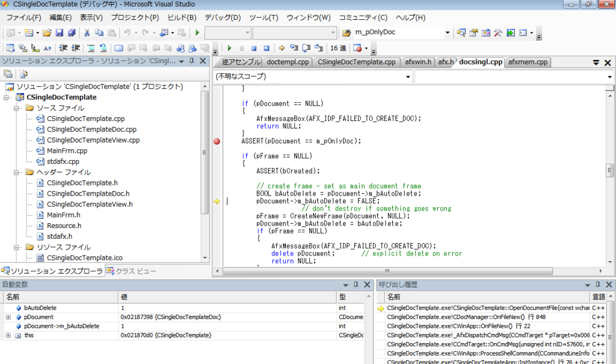The image size is (616, 364).
Task: Close the document tab with editor X
Action: 608,63
